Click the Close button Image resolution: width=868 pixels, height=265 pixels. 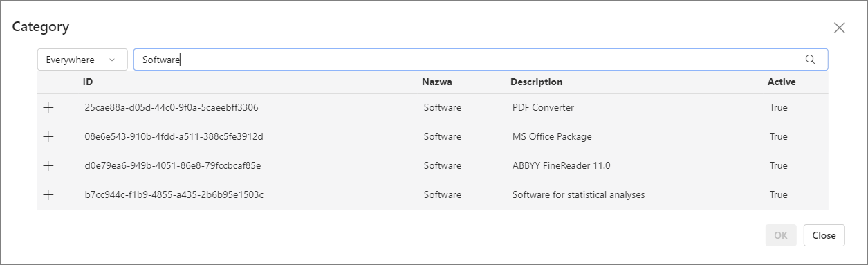(824, 235)
